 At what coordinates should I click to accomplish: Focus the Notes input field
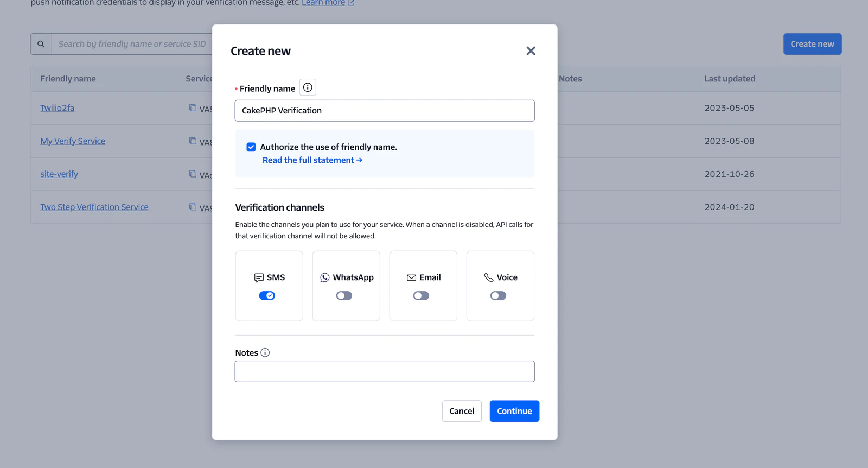tap(385, 371)
